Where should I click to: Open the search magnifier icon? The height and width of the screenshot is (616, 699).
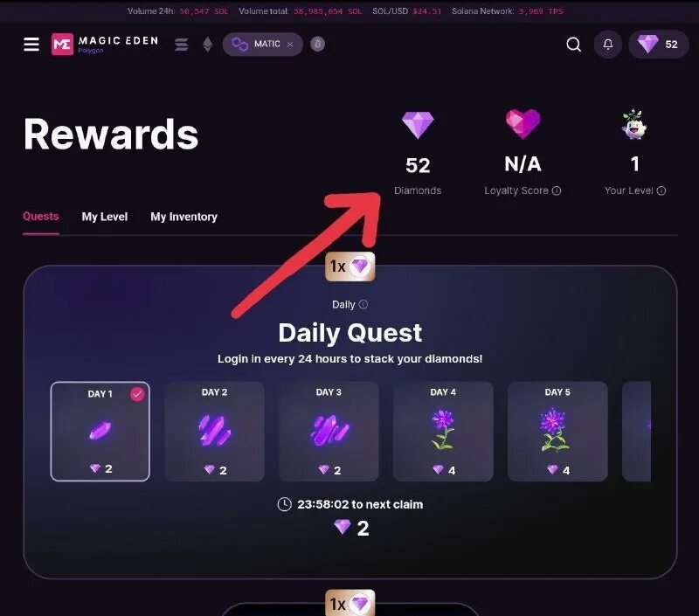573,45
